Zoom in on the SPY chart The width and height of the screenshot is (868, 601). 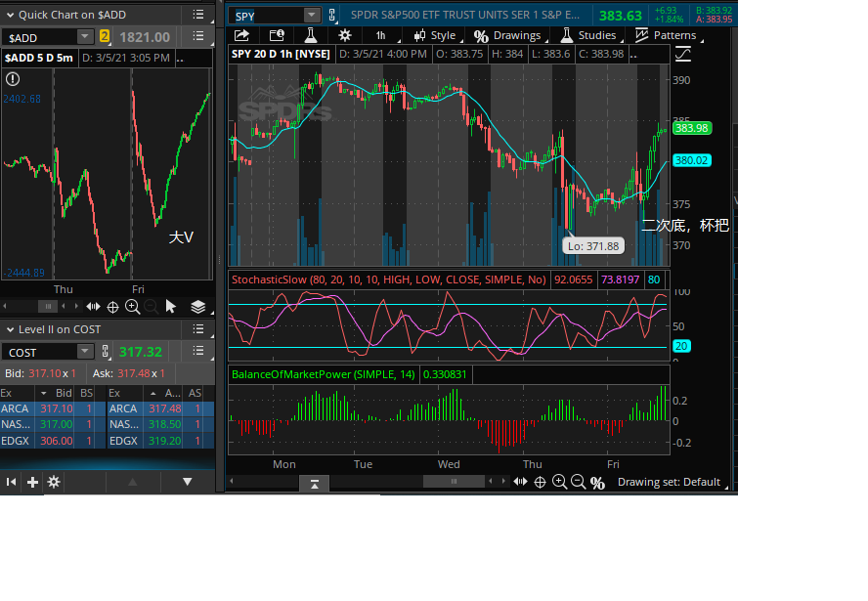560,482
